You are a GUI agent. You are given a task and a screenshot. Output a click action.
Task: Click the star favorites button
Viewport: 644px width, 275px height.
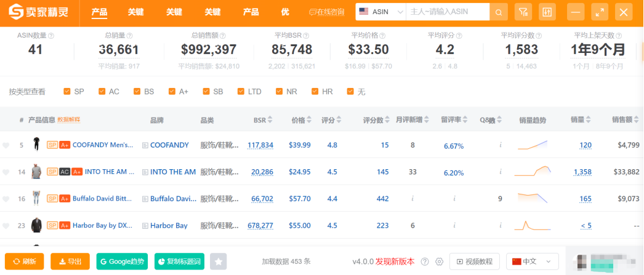(x=219, y=261)
